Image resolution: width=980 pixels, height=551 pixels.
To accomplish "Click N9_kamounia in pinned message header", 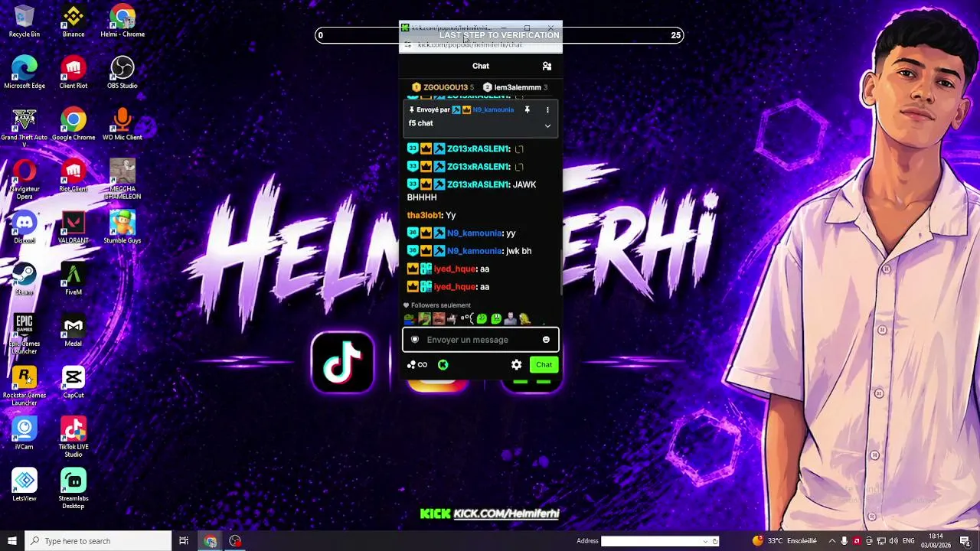I will point(493,110).
